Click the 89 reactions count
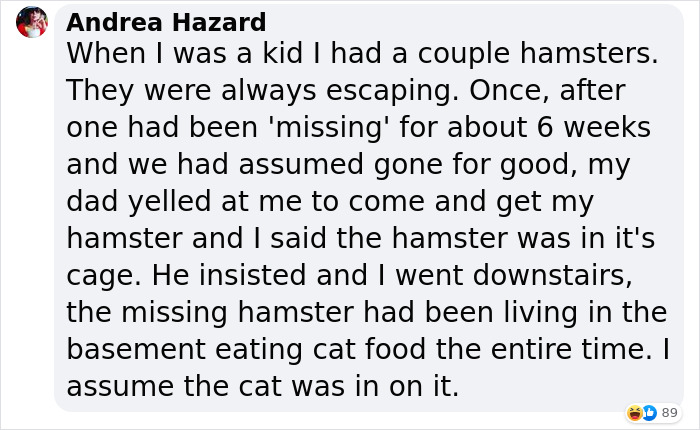 (x=670, y=412)
